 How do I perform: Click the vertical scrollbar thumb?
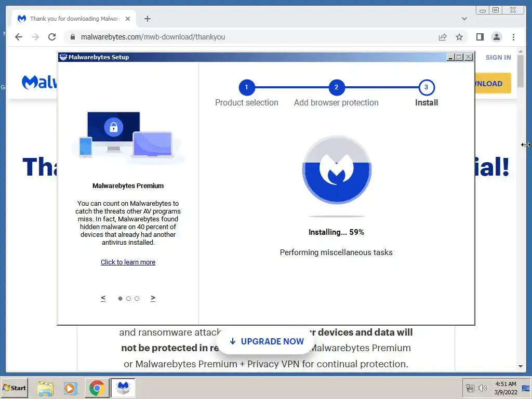tap(521, 71)
